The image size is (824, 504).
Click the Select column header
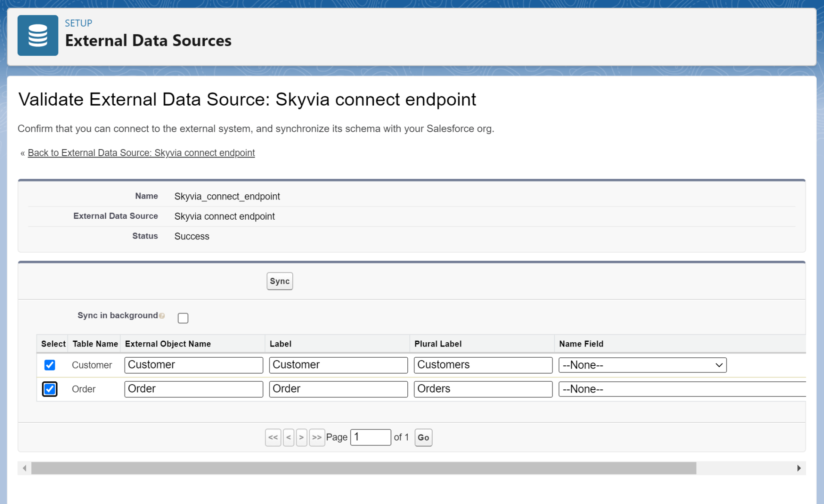(x=53, y=344)
